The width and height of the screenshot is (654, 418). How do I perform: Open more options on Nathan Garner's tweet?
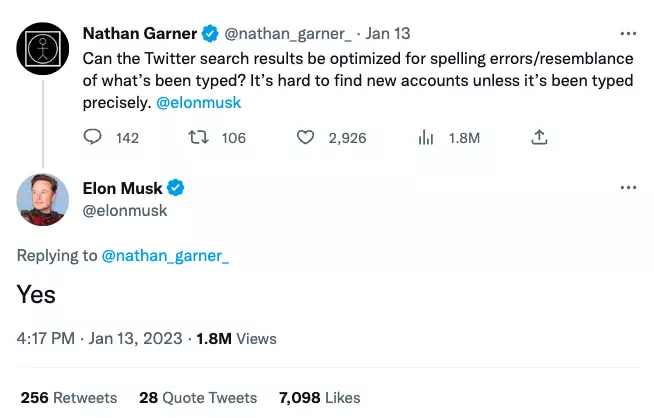pos(628,33)
